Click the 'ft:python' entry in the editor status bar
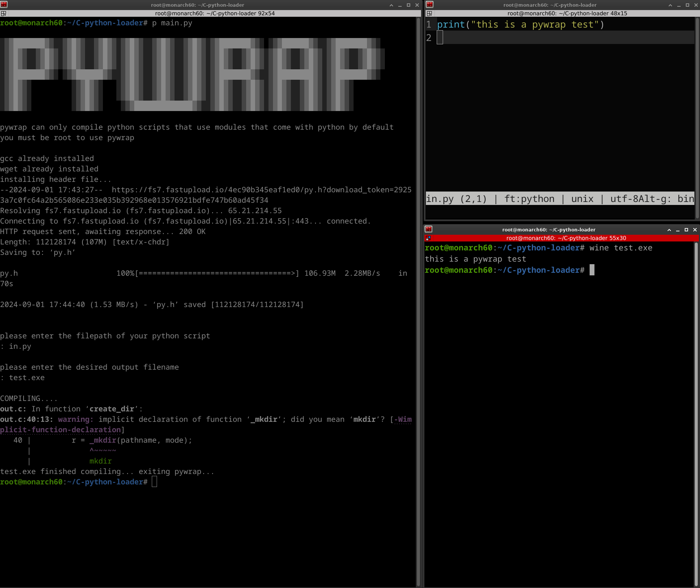This screenshot has width=700, height=588. pos(530,199)
